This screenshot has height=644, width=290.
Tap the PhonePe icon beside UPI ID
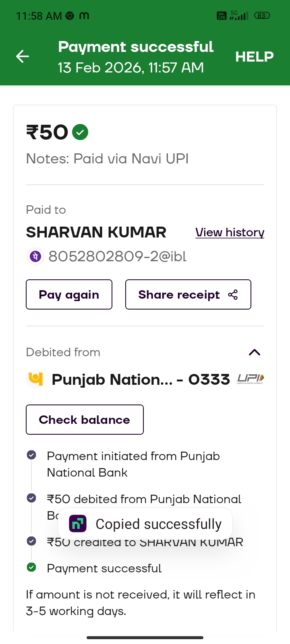click(x=35, y=256)
